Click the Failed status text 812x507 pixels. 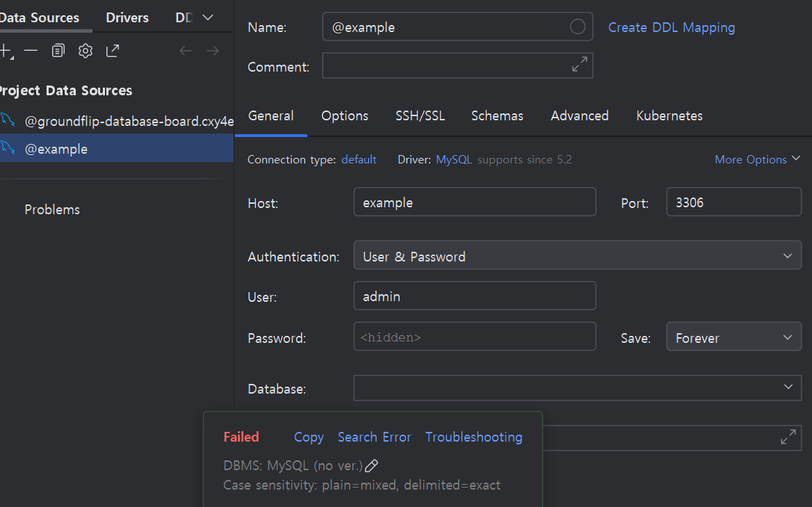(x=241, y=437)
